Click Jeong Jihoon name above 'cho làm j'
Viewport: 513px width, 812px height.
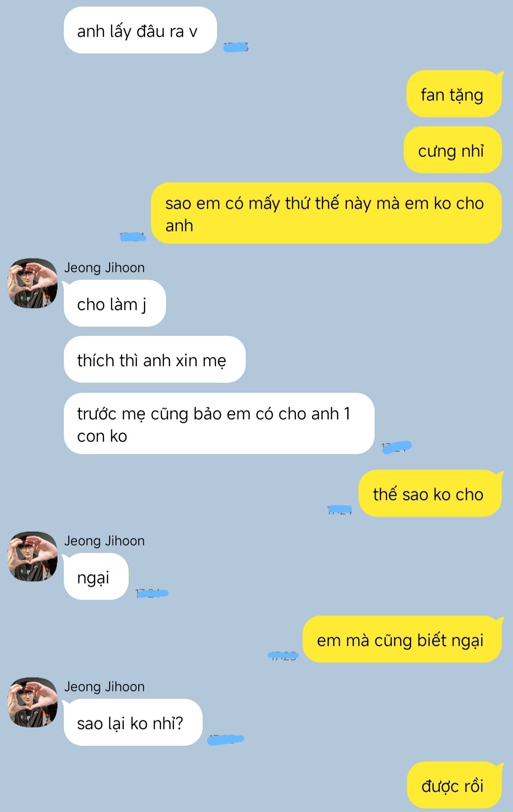coord(104,267)
